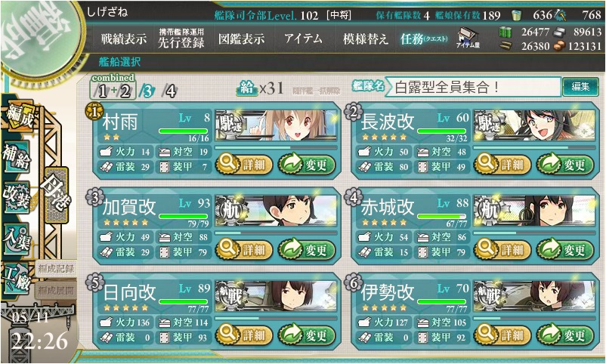Open the 図鑑表示 encyclopedia menu
606x364 pixels.
(241, 39)
